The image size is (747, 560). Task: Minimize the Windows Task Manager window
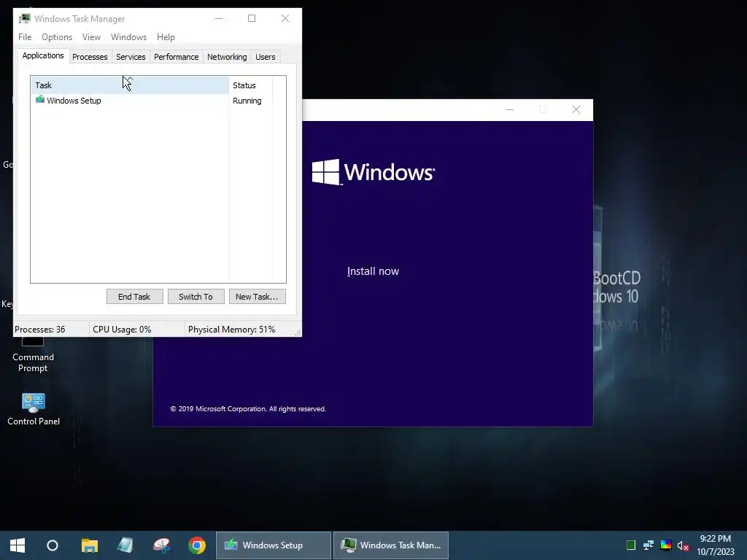click(x=219, y=18)
